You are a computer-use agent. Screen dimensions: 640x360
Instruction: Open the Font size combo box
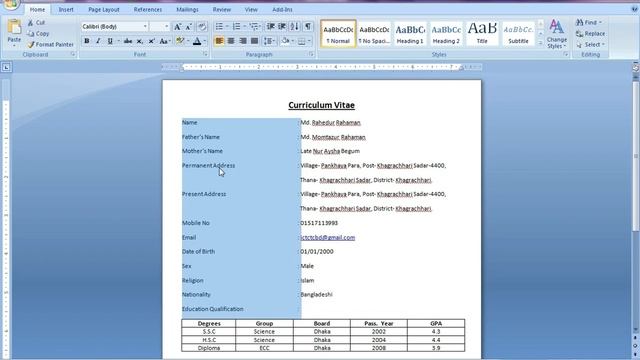coord(160,27)
